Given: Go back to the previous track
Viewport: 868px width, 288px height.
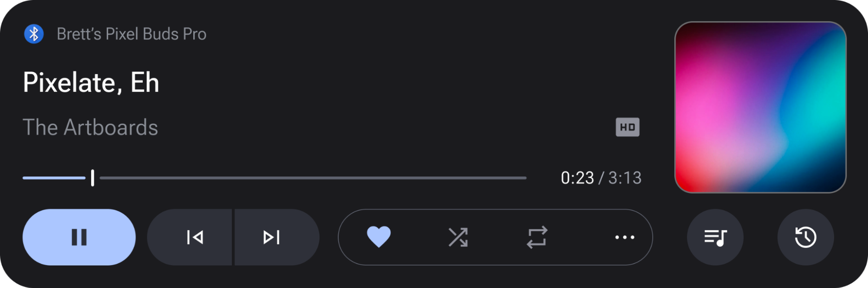Looking at the screenshot, I should 195,237.
